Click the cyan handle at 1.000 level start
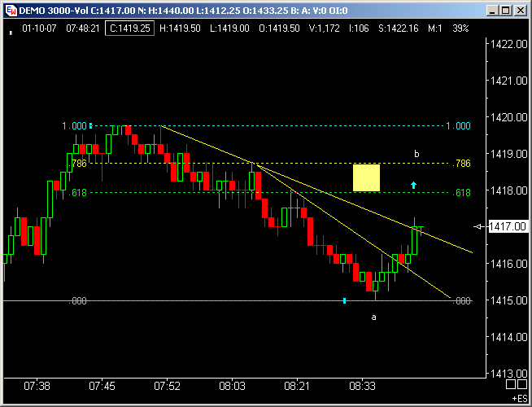This screenshot has width=532, height=407. point(90,126)
